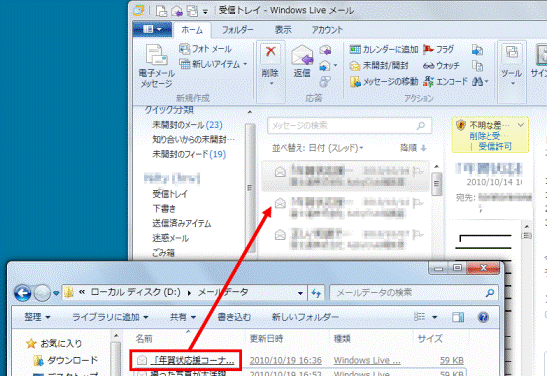The height and width of the screenshot is (376, 547).
Task: Click the shield icon in the yellow bar
Action: [461, 125]
